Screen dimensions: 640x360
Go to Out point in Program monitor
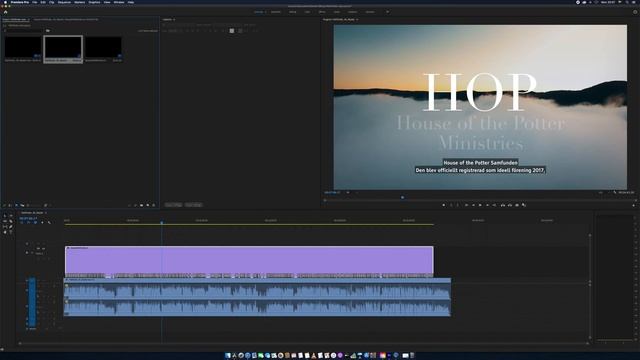[494, 205]
